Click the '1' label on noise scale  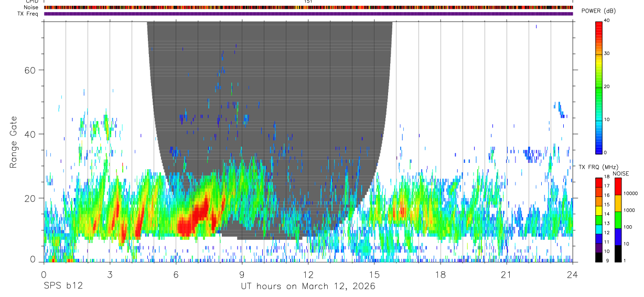(x=624, y=260)
